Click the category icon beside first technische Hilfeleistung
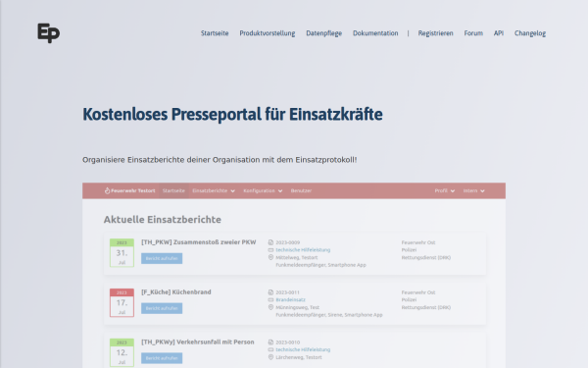 coord(270,250)
